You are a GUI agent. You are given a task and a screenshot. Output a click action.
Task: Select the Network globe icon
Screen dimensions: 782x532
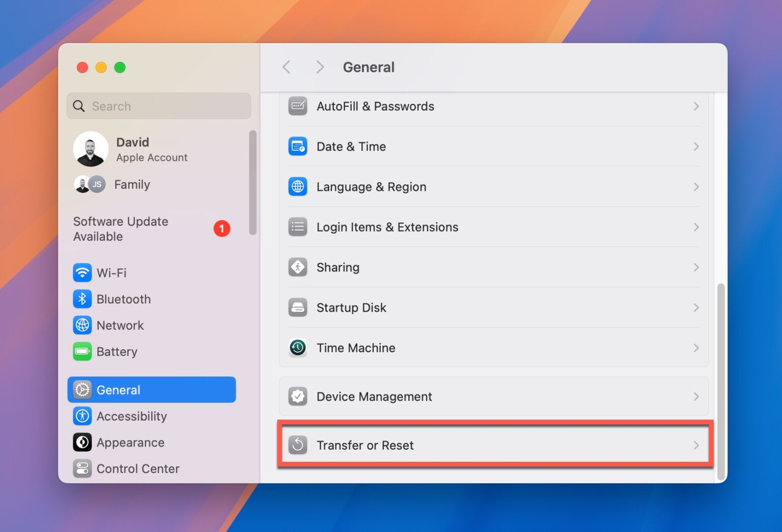coord(82,325)
